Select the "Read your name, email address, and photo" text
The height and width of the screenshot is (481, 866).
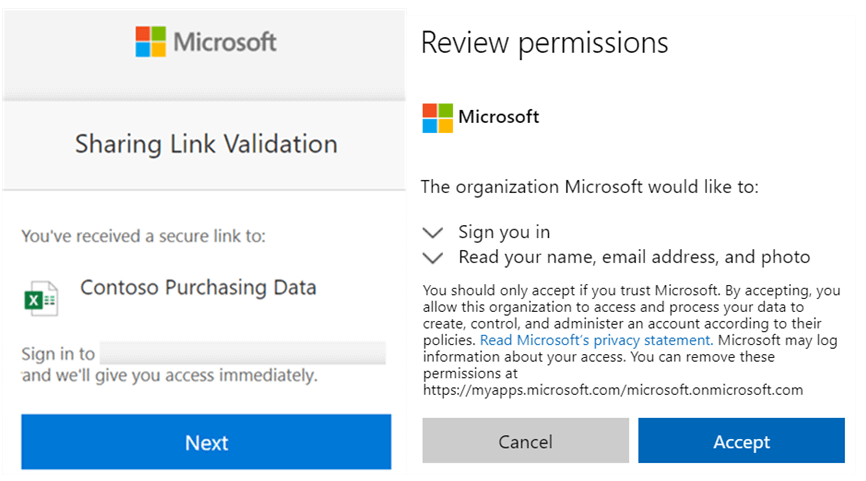pyautogui.click(x=634, y=257)
